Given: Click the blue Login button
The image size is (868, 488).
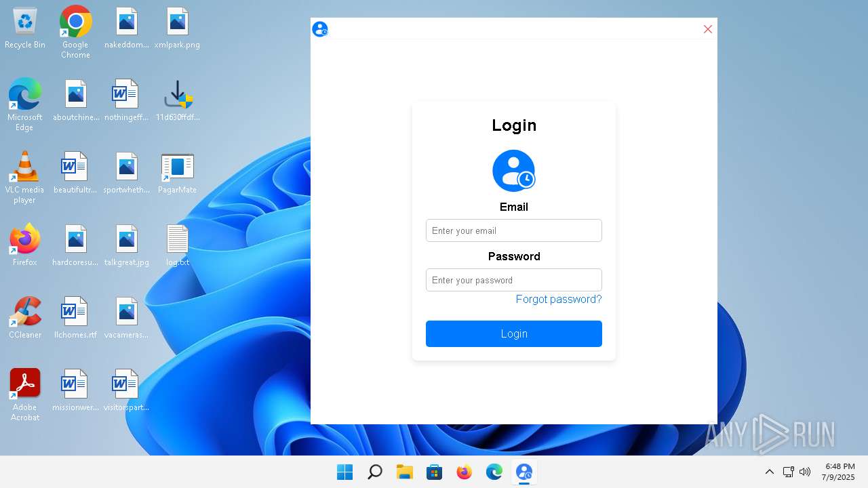Looking at the screenshot, I should (x=514, y=333).
